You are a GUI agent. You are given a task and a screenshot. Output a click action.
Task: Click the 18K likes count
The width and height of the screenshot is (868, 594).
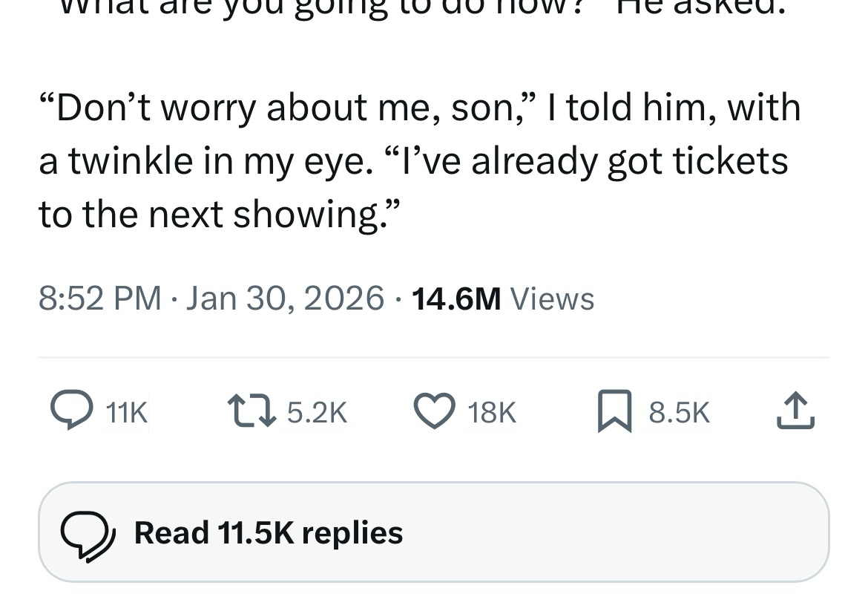point(492,413)
